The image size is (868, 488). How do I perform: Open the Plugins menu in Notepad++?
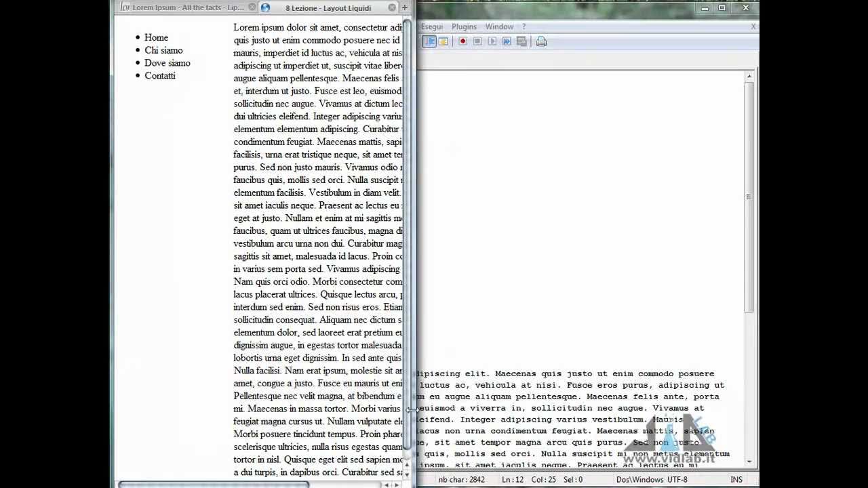(464, 26)
